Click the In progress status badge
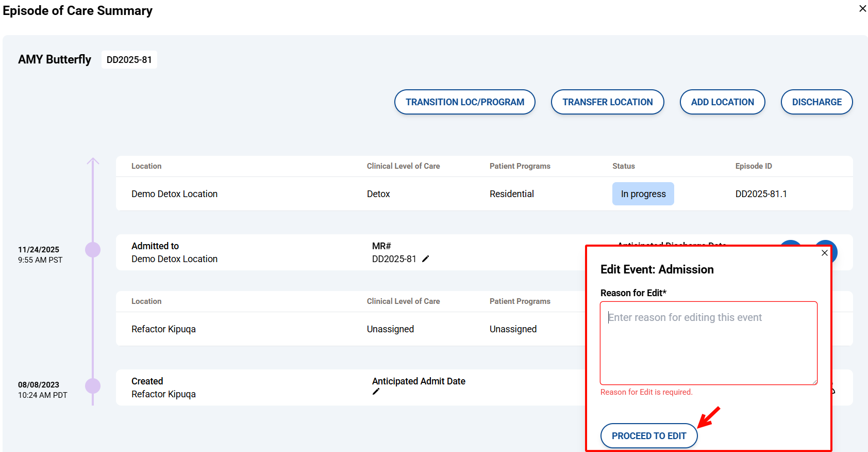This screenshot has width=868, height=452. click(643, 194)
